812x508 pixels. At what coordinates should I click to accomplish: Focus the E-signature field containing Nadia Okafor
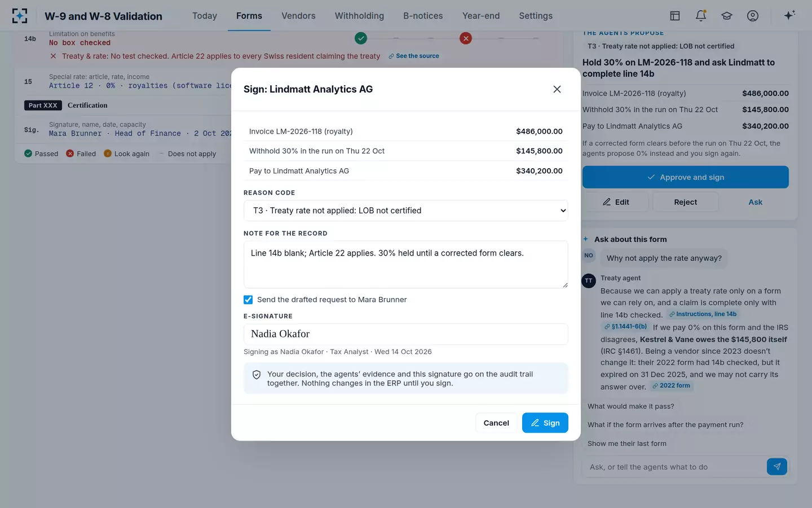[x=405, y=334]
